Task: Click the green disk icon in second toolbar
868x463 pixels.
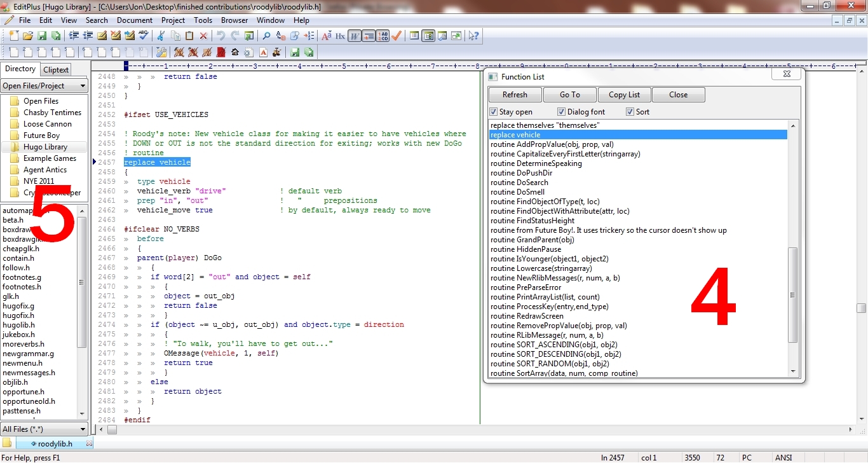Action: 294,52
